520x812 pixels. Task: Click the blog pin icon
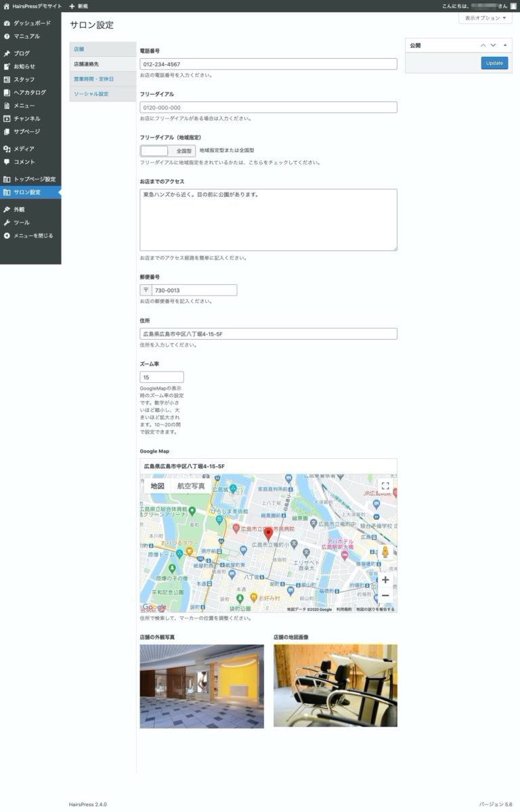(x=7, y=53)
